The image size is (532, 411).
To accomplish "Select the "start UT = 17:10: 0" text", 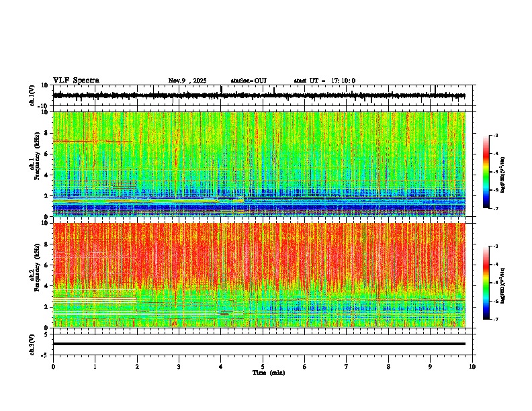I will coord(324,81).
